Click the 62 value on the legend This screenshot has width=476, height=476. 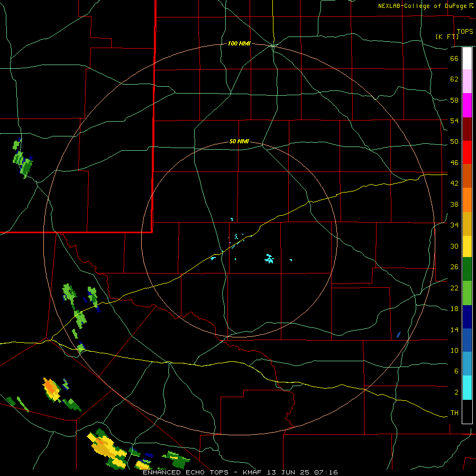[454, 79]
